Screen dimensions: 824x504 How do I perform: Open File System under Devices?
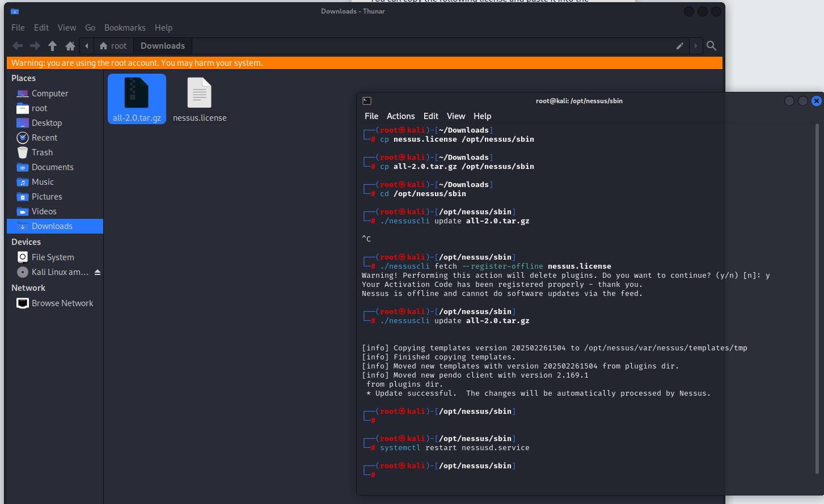[x=55, y=257]
